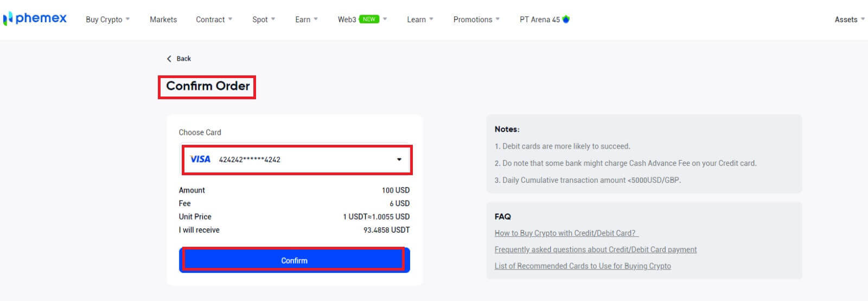Click the Back arrow icon
The image size is (868, 301).
point(169,59)
